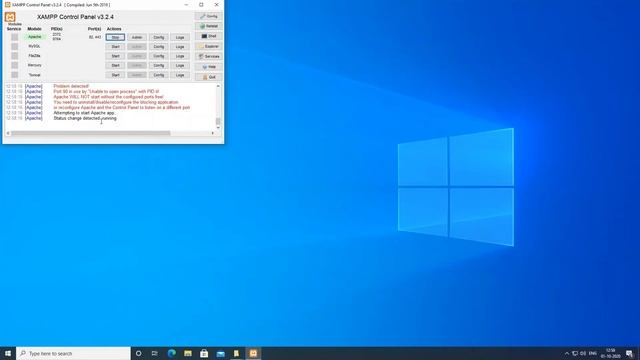Select the MySQL module label
This screenshot has height=360, width=640.
point(35,46)
